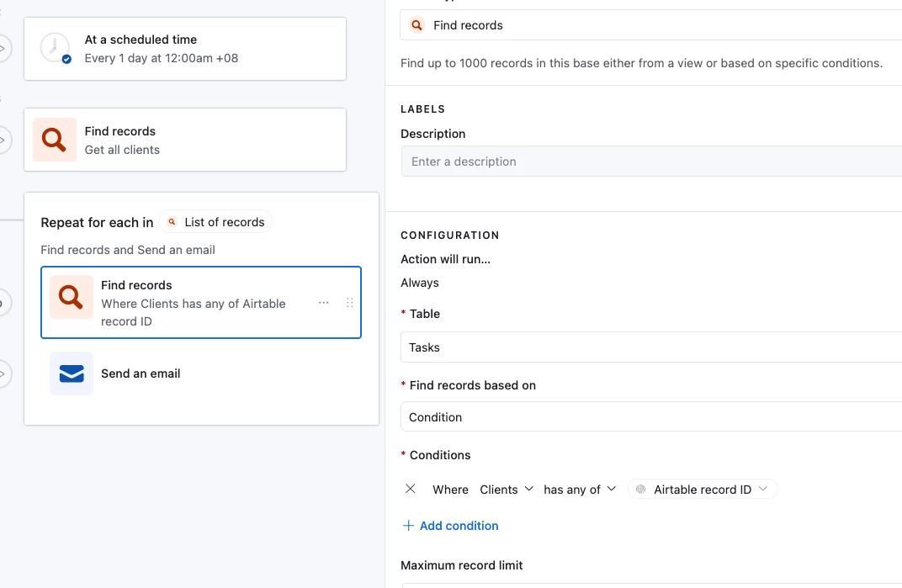
Task: Click the fingerprint icon in the record ID token
Action: click(x=641, y=490)
